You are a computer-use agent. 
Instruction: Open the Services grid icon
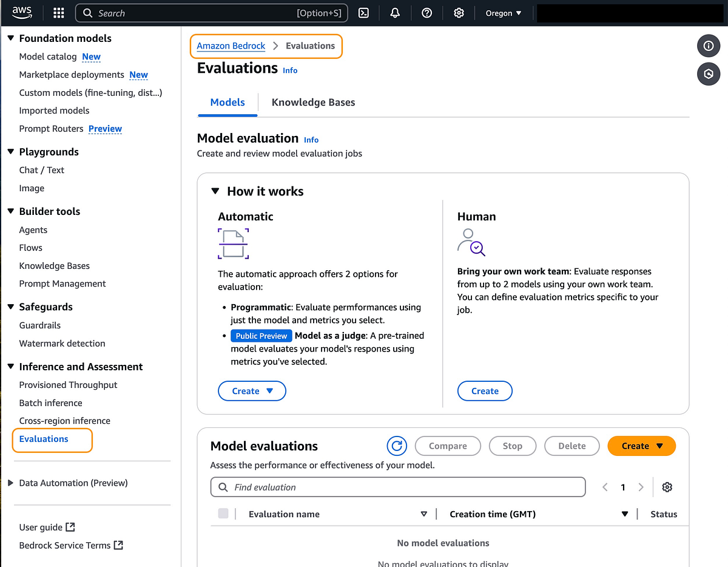[x=58, y=13]
